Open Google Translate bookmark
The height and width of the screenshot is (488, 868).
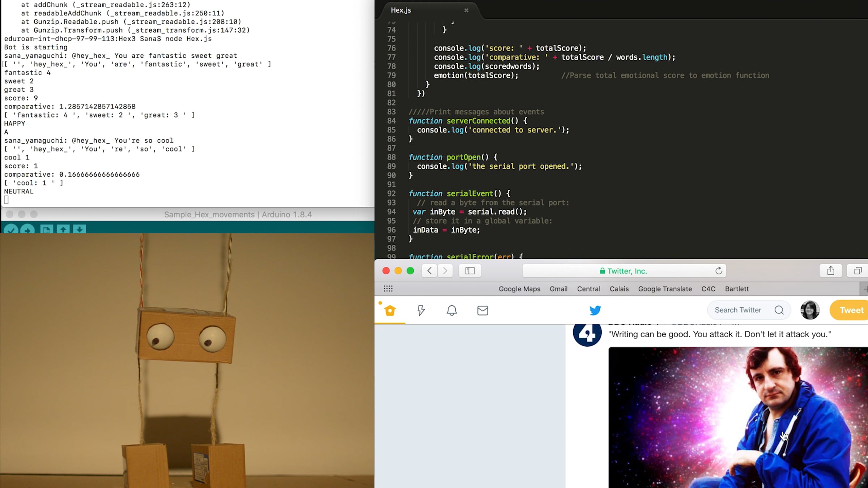click(x=665, y=289)
